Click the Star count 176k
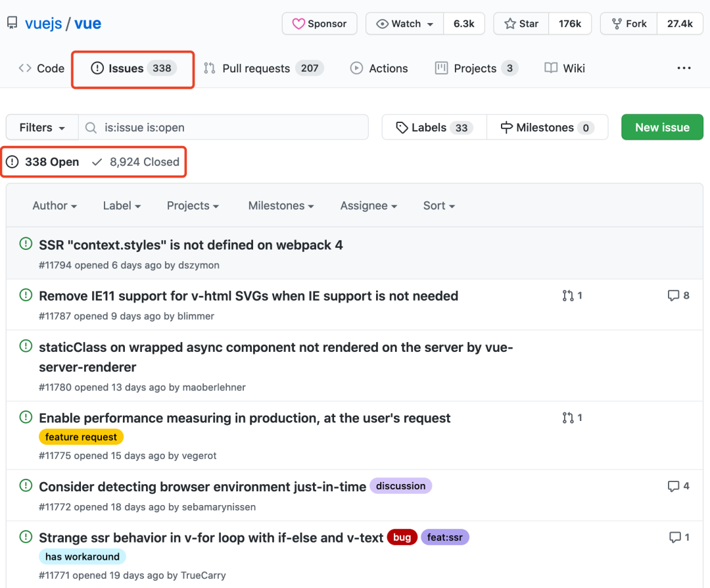 click(570, 24)
